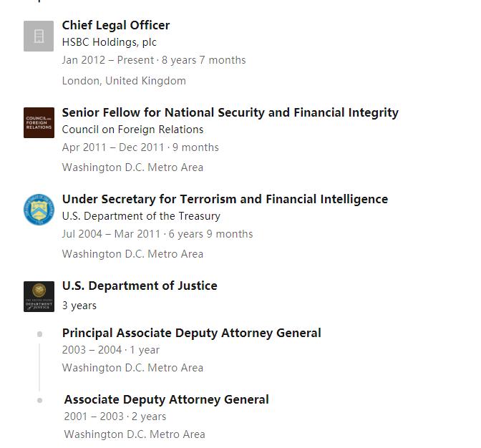Click the HSBC Holdings placeholder company icon
Screen dimensions: 481x448
pyautogui.click(x=39, y=36)
